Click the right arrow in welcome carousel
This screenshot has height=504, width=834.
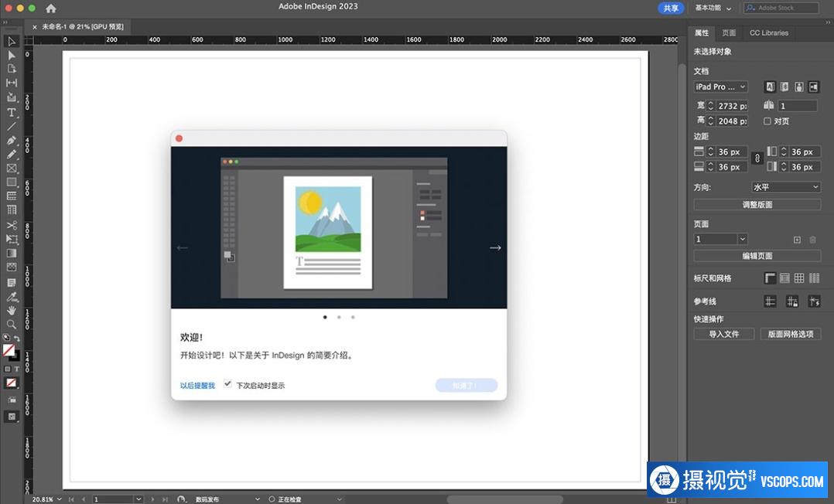495,247
